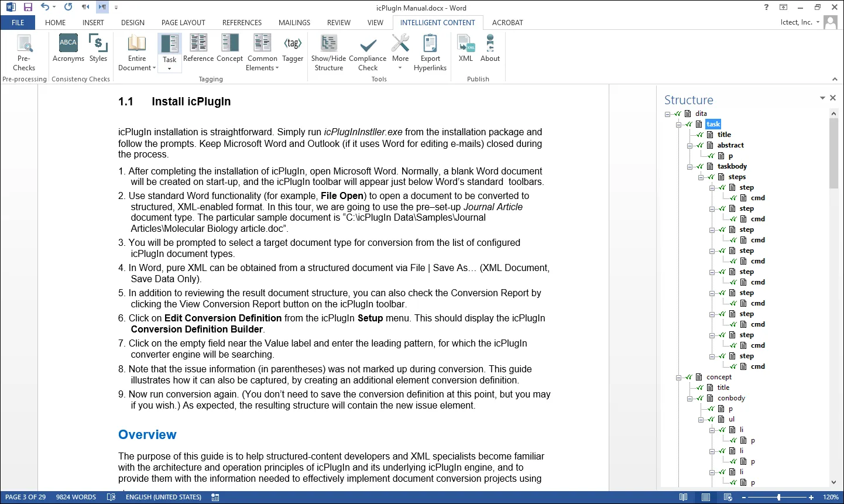Select the title node under task

click(x=724, y=135)
